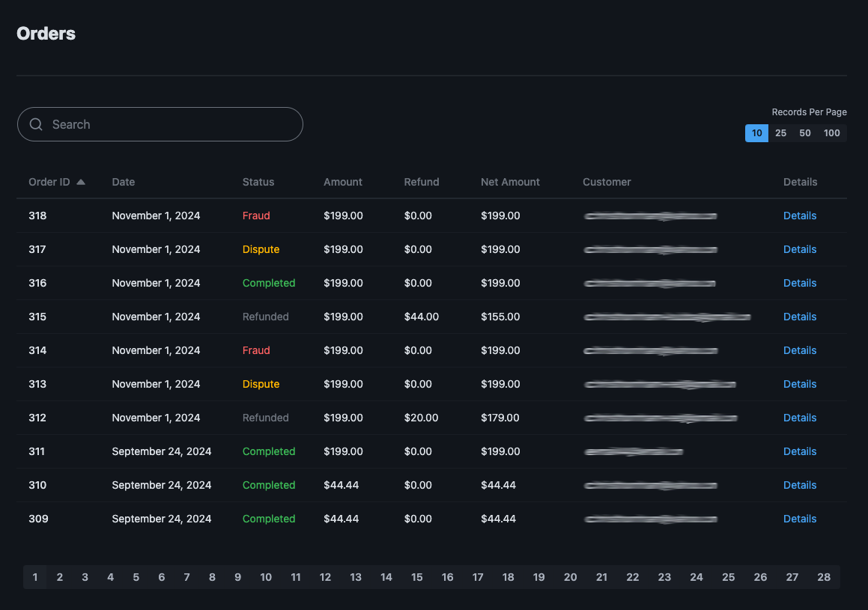Click the $155.00 net amount
868x610 pixels.
pos(500,317)
